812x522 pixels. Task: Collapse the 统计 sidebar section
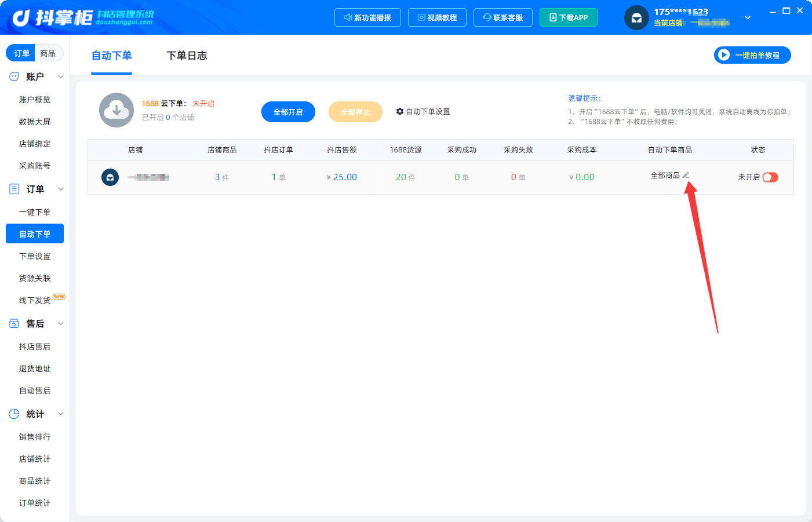coord(61,414)
